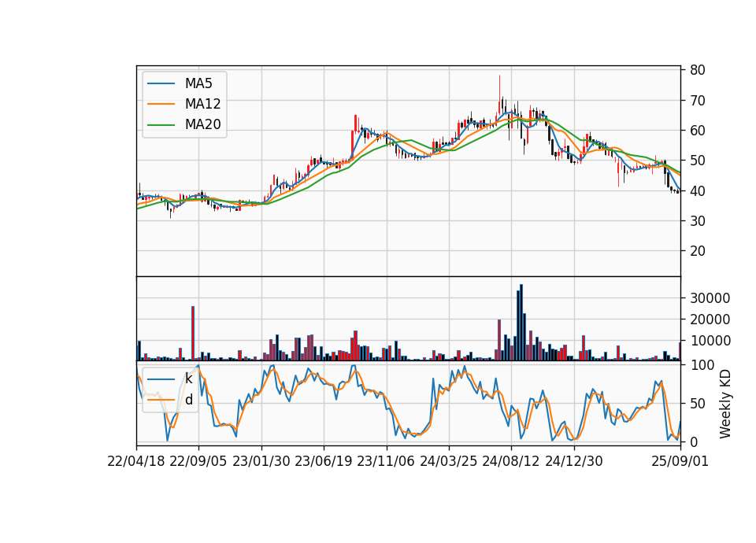
Task: Click the Weekly KD axis label
Action: click(724, 404)
